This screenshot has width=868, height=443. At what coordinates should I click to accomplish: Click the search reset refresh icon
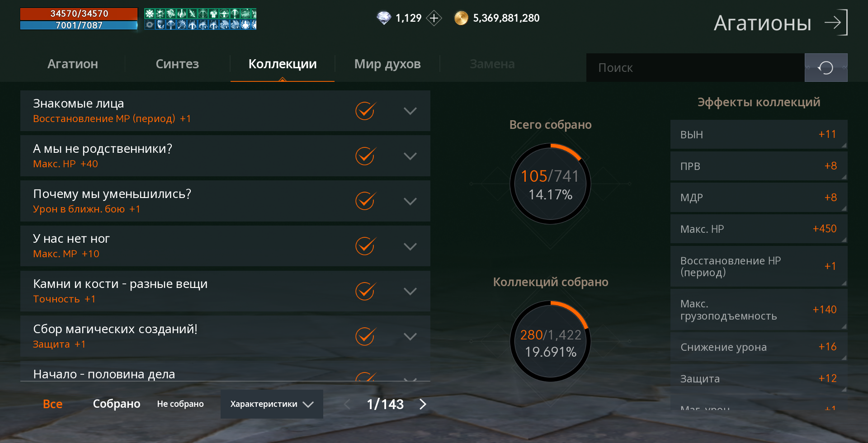(x=826, y=68)
